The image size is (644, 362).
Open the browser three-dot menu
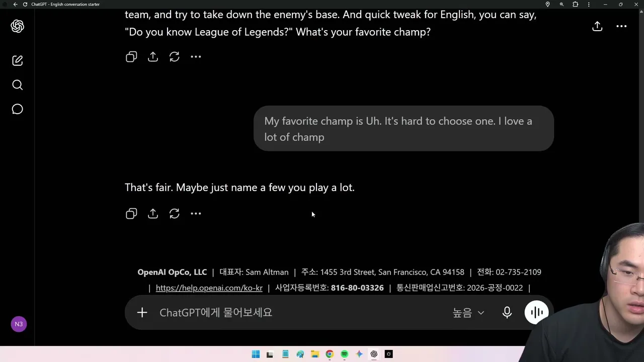589,4
